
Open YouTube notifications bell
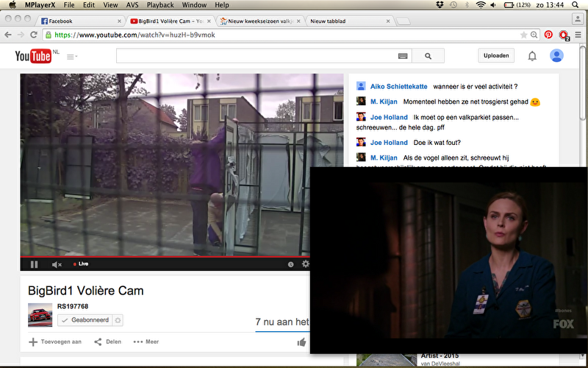(532, 56)
